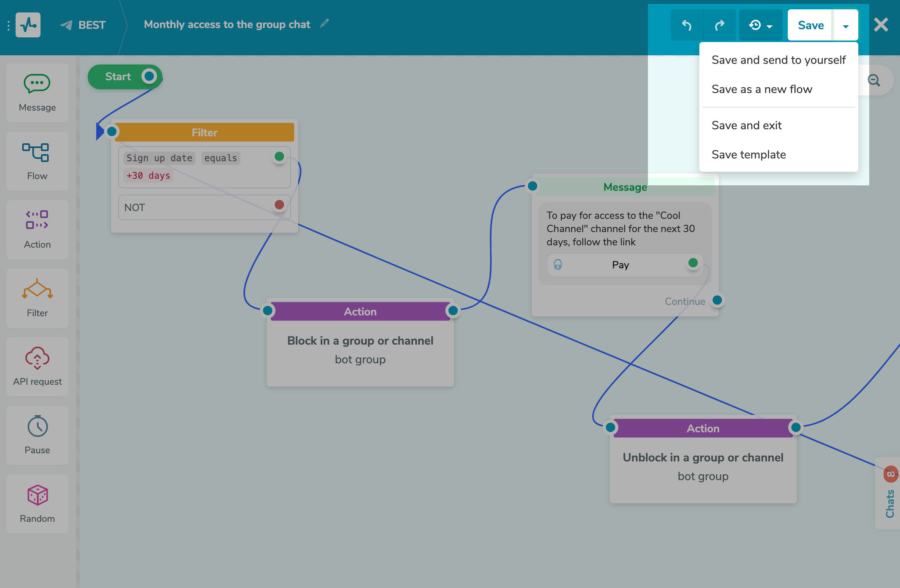The image size is (900, 588).
Task: Click the undo arrow button
Action: coord(686,25)
